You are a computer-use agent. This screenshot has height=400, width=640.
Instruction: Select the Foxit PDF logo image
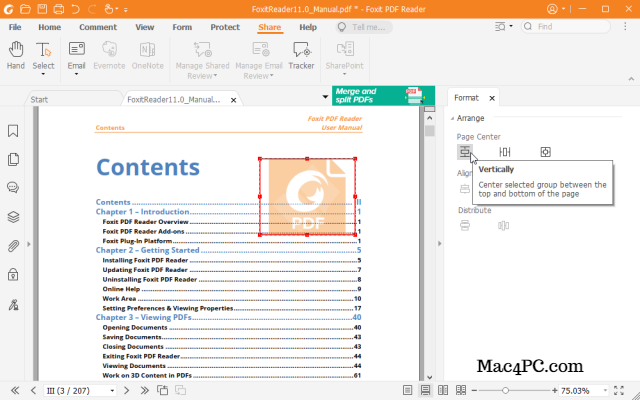pyautogui.click(x=307, y=197)
